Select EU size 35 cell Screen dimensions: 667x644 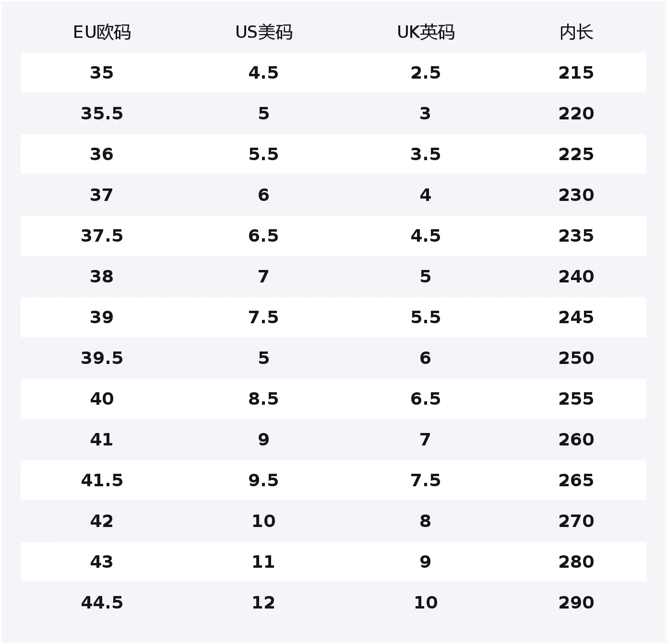pos(102,73)
